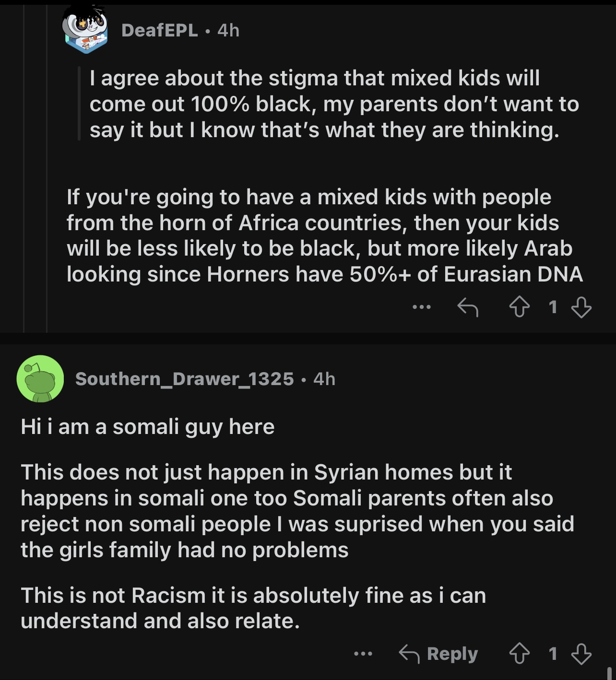Image resolution: width=616 pixels, height=680 pixels.
Task: Open DeafEPL username link
Action: 159,30
